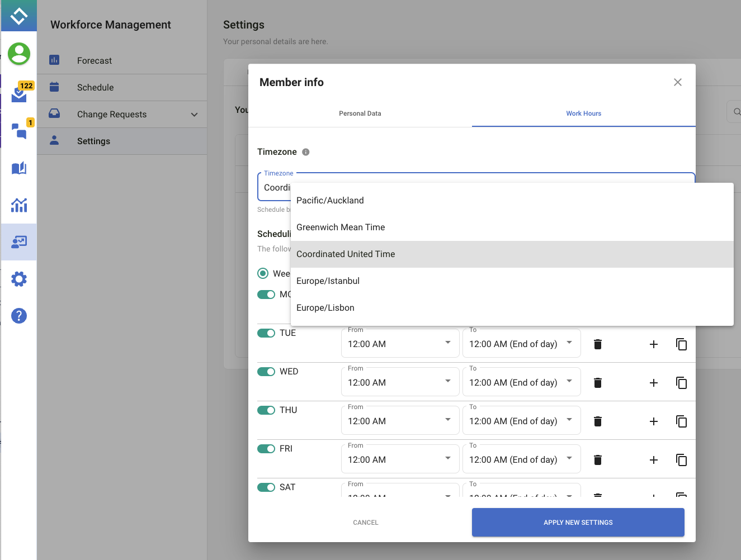The image size is (741, 560).
Task: Expand the Change Requests menu chevron
Action: [x=194, y=115]
